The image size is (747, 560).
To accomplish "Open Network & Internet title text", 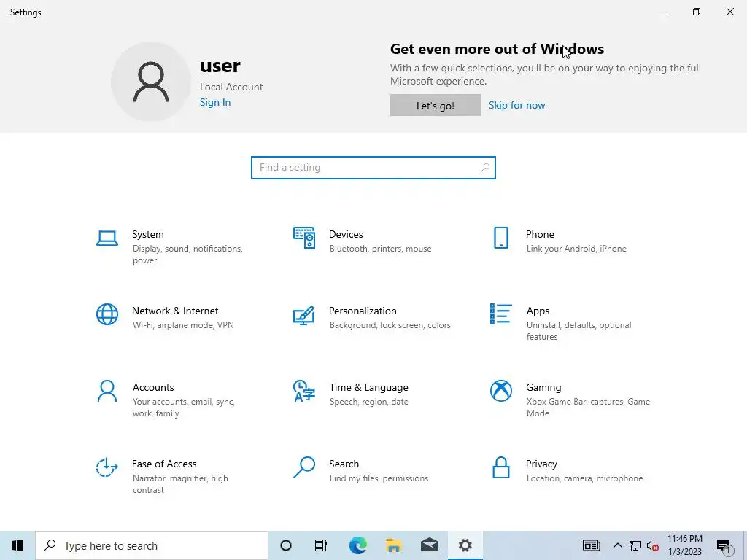I will 175,311.
